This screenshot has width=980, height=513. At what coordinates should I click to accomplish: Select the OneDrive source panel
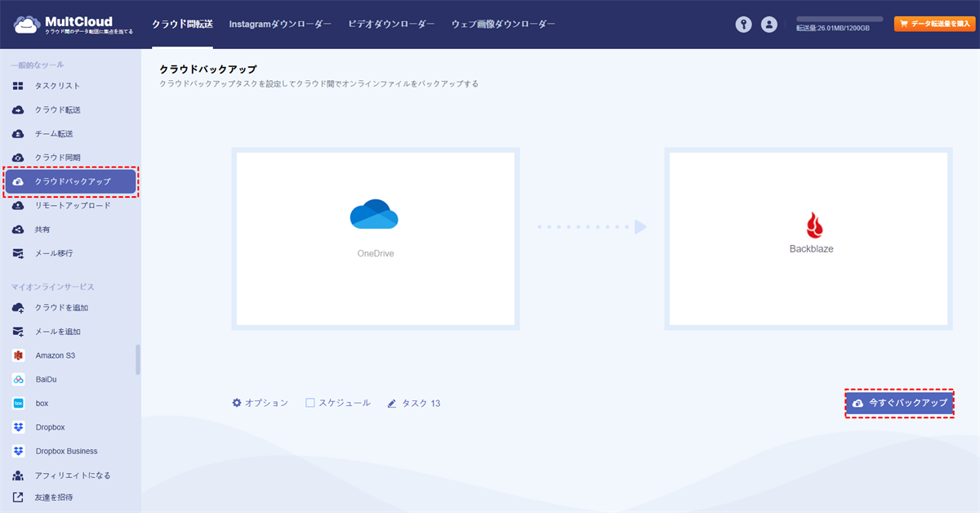(x=376, y=239)
